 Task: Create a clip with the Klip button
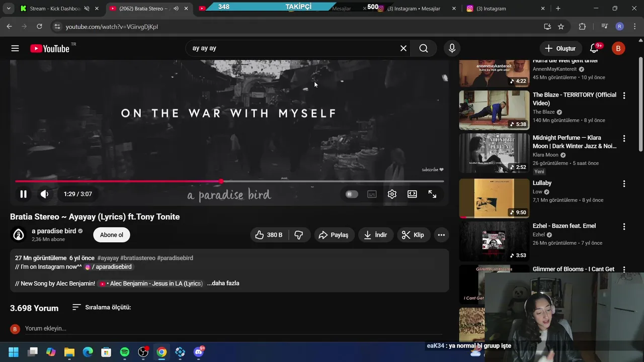tap(413, 235)
